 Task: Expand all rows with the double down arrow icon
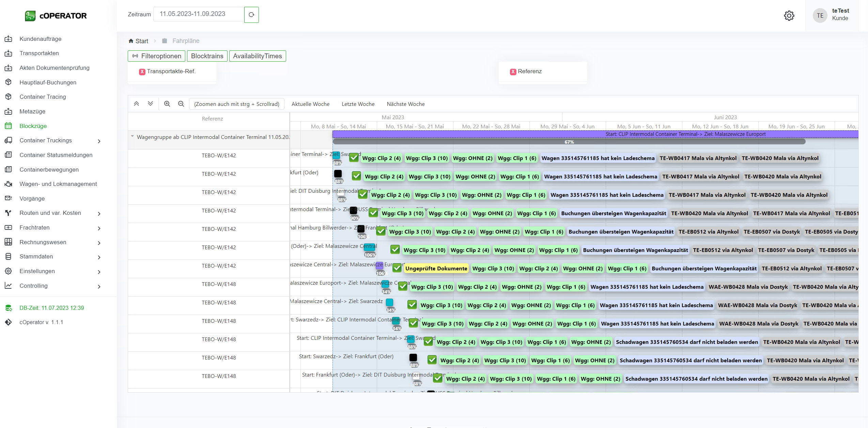[150, 104]
